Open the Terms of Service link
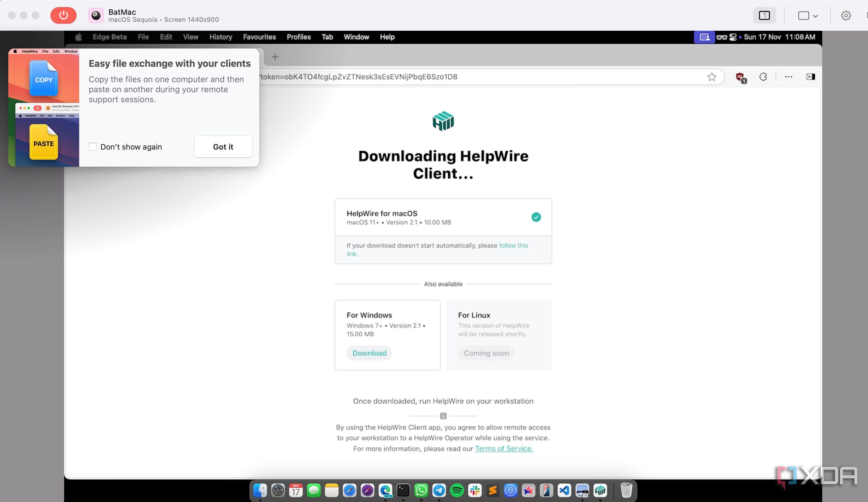Image resolution: width=868 pixels, height=502 pixels. coord(504,448)
